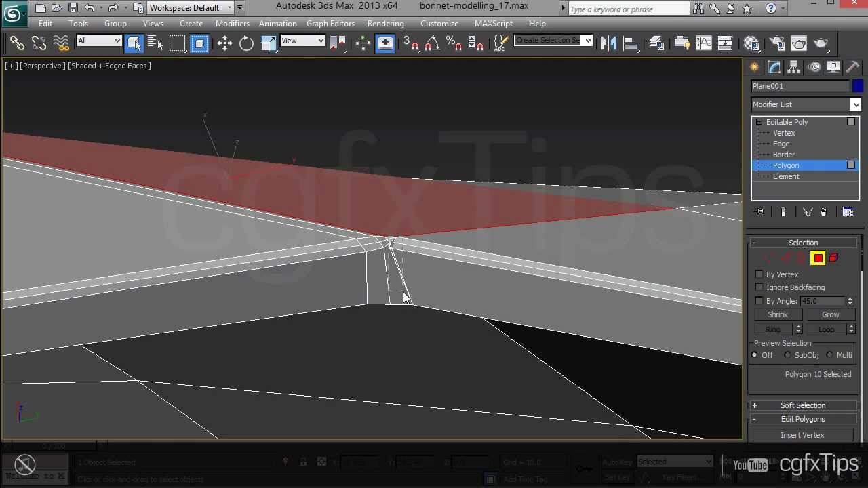This screenshot has width=868, height=488.
Task: Redo the scene operation
Action: [113, 8]
